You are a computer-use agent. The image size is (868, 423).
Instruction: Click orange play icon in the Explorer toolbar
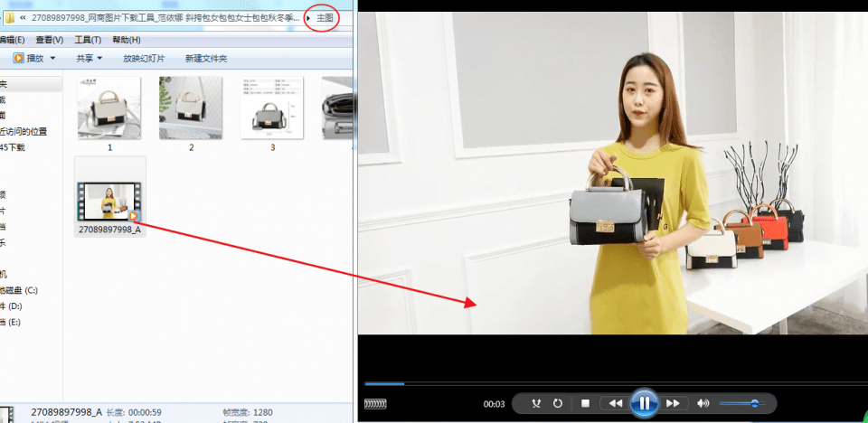click(18, 58)
